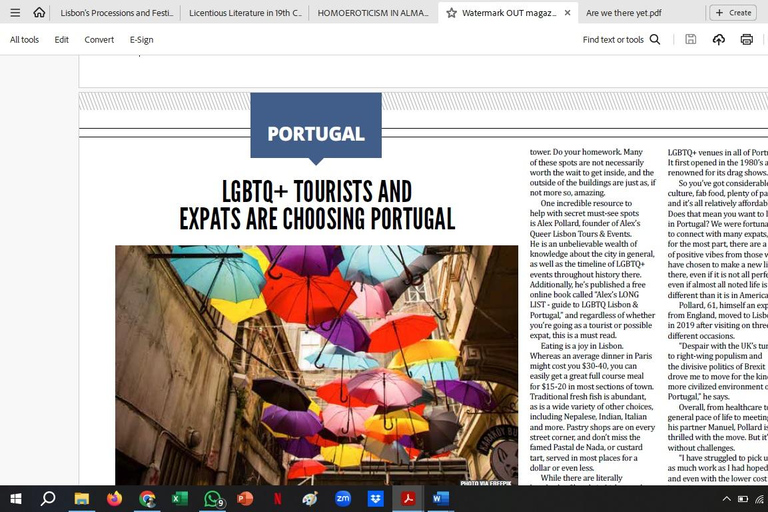Select the Watermark OUT magaz.. tab
The image size is (768, 512).
[x=509, y=13]
